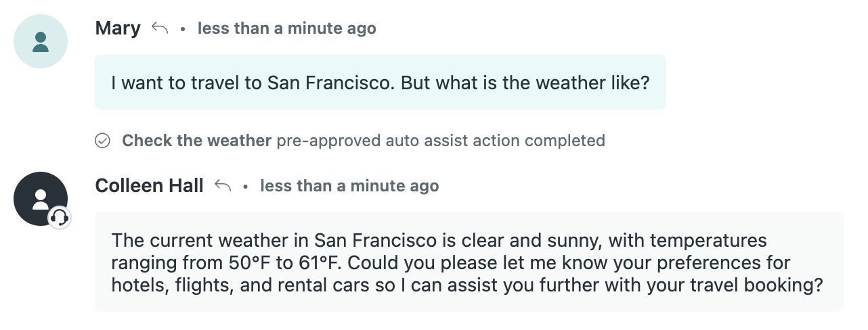
Task: Click the timestamp on Mary's message
Action: [x=286, y=28]
